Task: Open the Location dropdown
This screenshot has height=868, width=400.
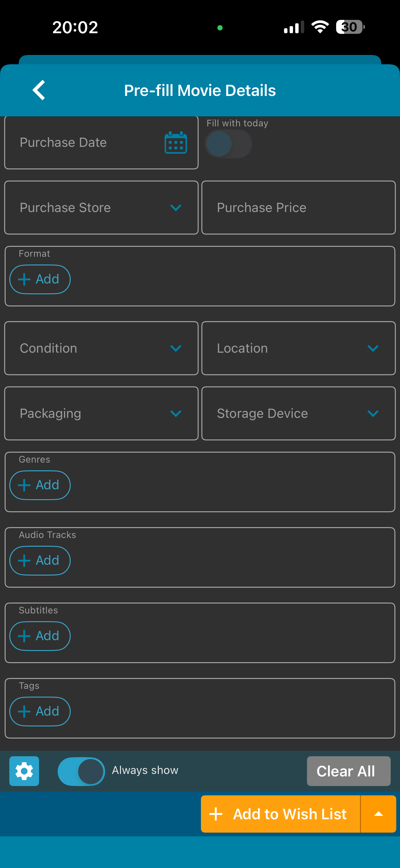Action: [x=298, y=348]
